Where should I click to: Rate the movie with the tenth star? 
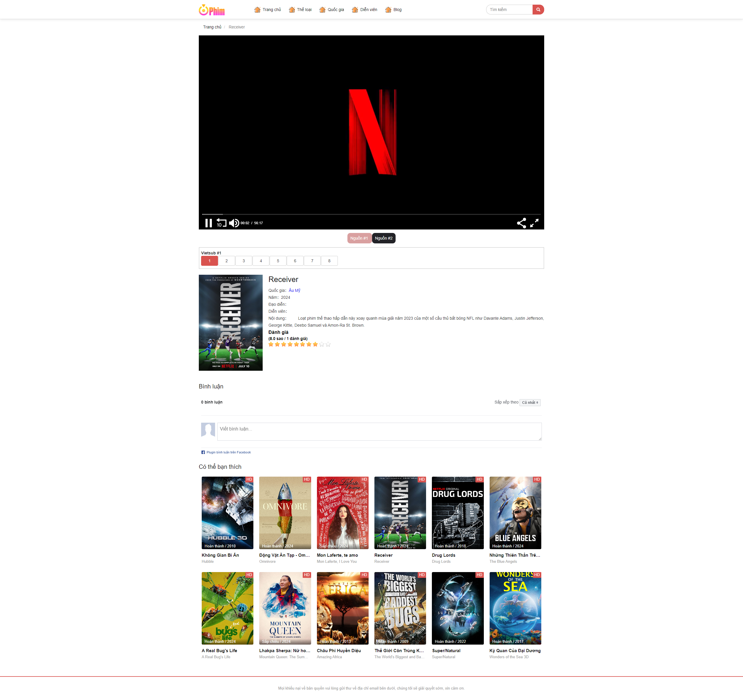point(328,344)
